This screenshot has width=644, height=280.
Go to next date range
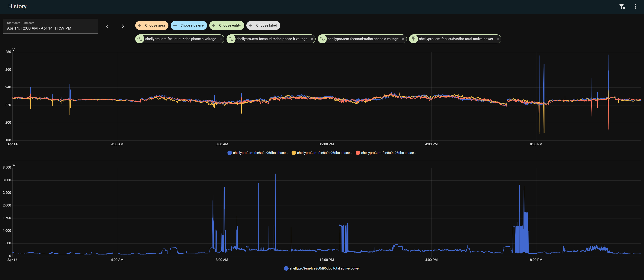click(x=123, y=26)
